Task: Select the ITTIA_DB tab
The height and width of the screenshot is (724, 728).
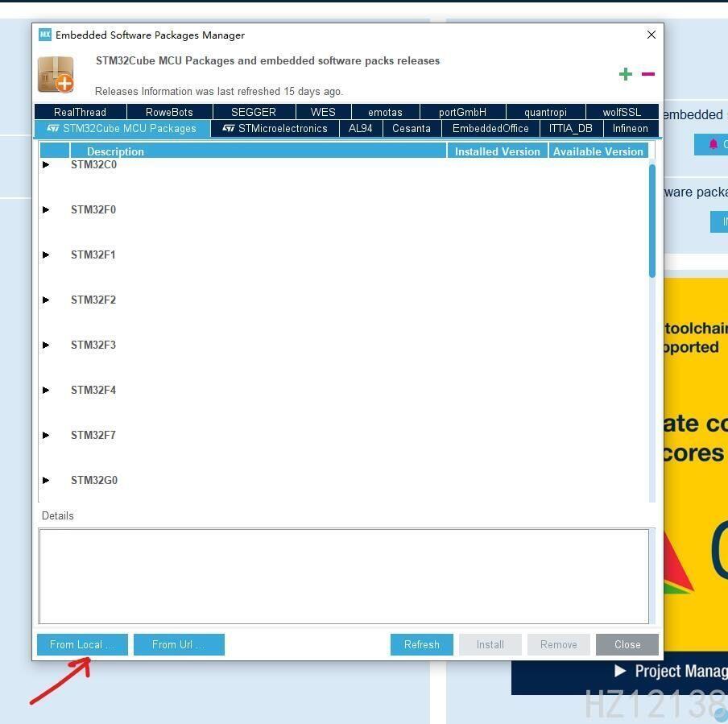Action: [x=571, y=128]
